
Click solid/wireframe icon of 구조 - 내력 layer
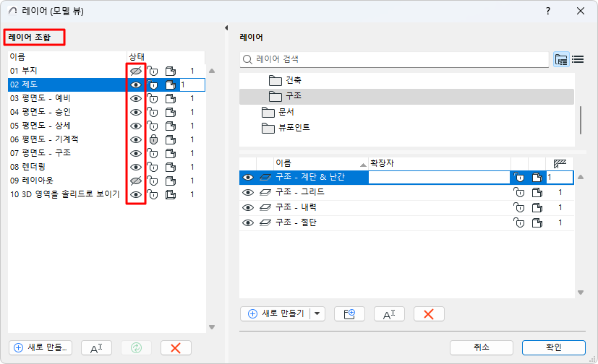(x=537, y=207)
